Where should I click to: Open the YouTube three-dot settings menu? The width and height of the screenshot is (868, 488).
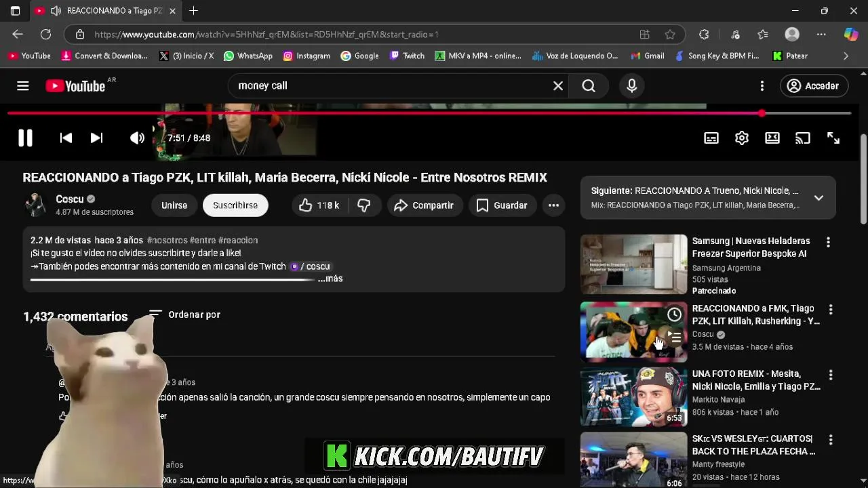762,85
